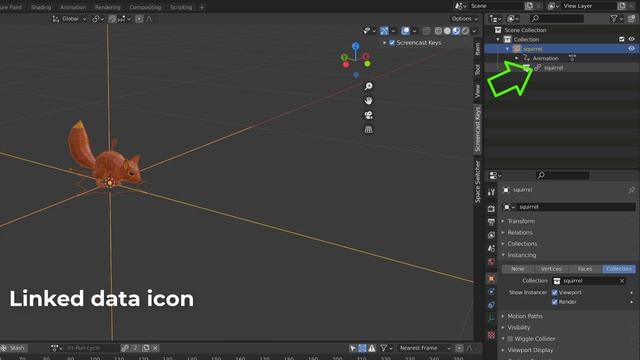Click the linked data icon beside squirrel

click(538, 68)
